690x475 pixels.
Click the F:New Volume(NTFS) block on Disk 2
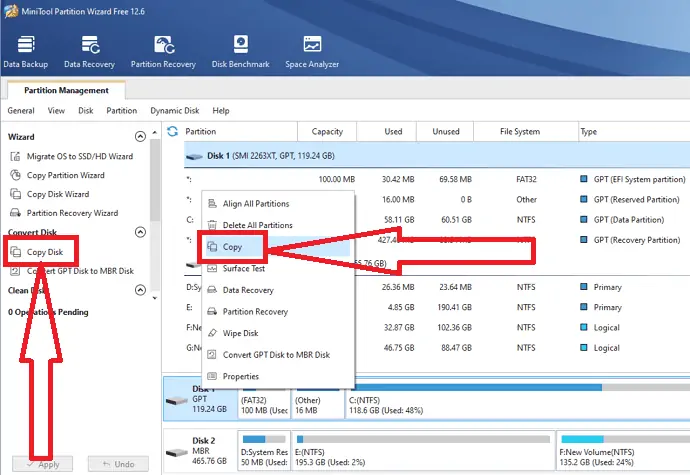pos(623,450)
